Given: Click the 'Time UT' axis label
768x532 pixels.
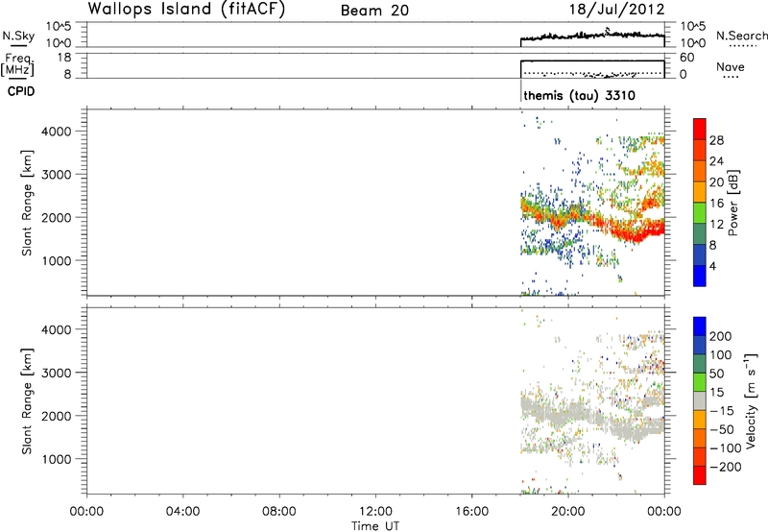Looking at the screenshot, I should point(375,525).
